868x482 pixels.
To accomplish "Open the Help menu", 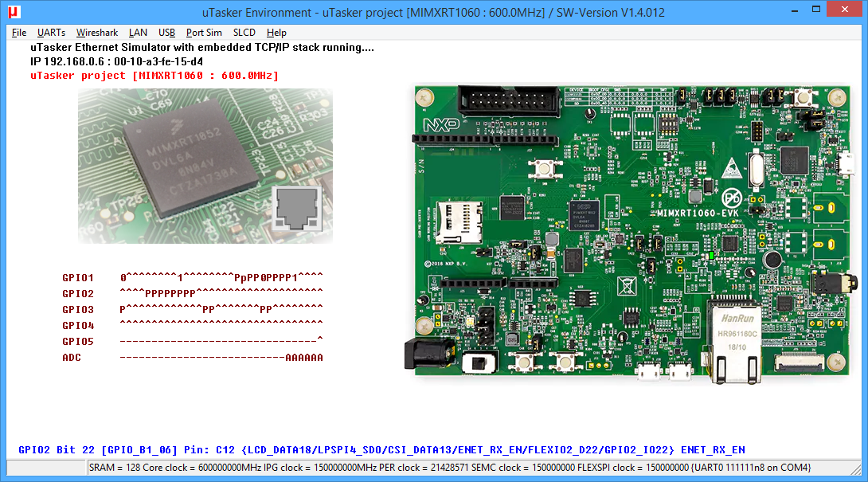I will 276,33.
